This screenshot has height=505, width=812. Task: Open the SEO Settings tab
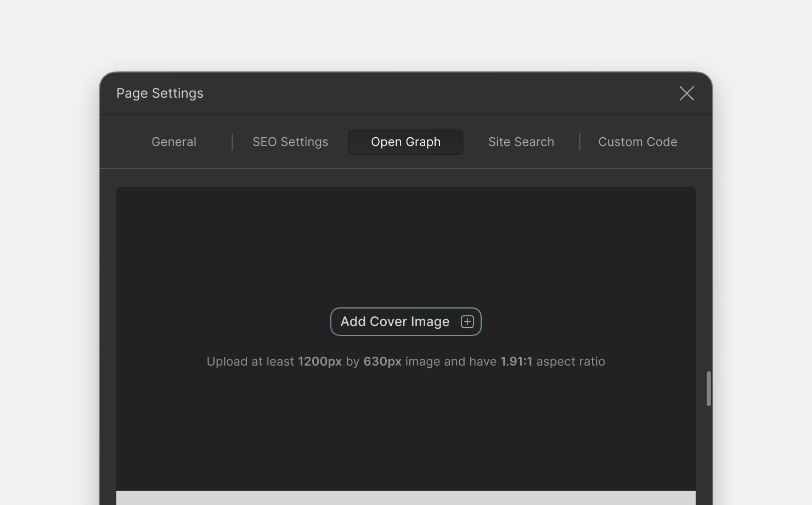(x=290, y=142)
